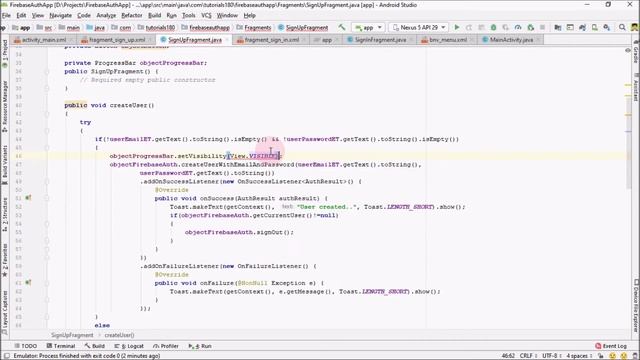Image resolution: width=640 pixels, height=360 pixels.
Task: Open Favorites side panel
Action: (x=5, y=260)
